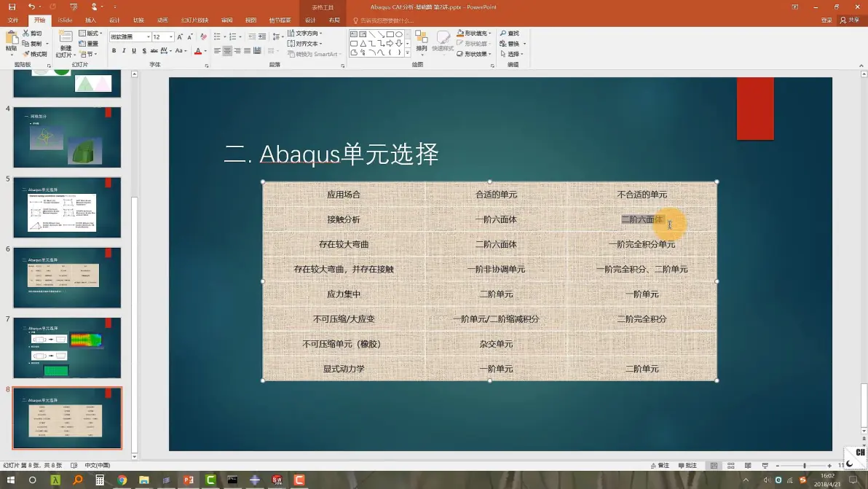Click the cut (剪切) scissors icon
868x489 pixels.
(26, 34)
